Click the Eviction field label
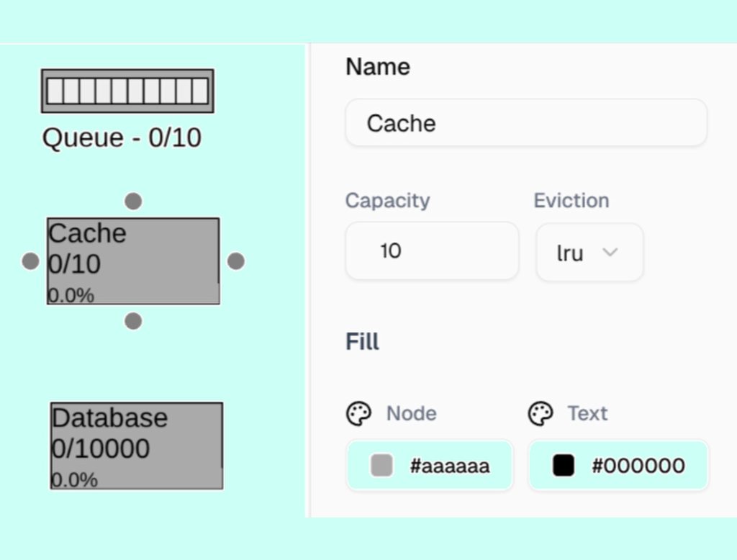 [x=571, y=200]
